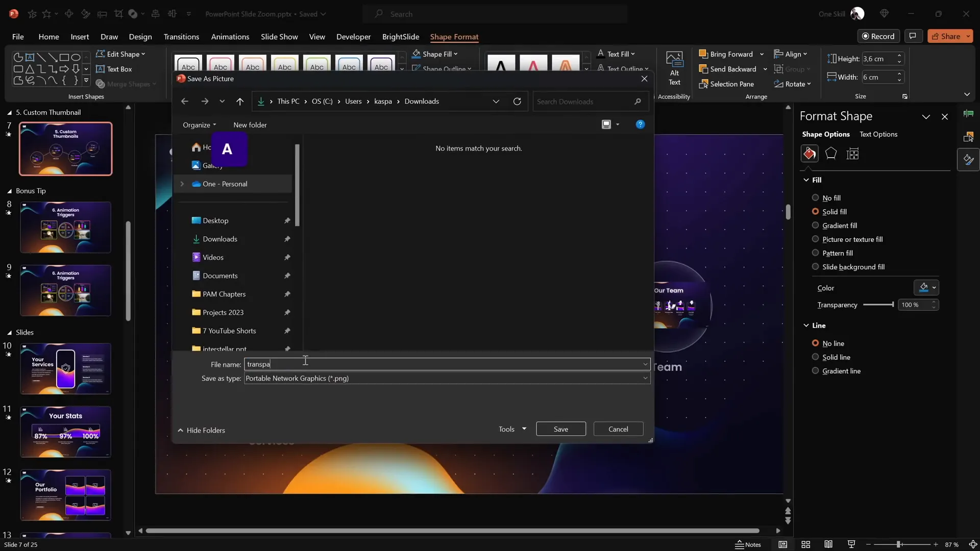
Task: Click the Record button
Action: [878, 36]
